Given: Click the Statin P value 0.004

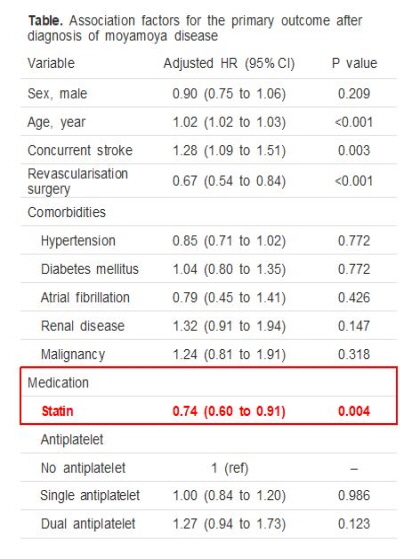Looking at the screenshot, I should 354,411.
